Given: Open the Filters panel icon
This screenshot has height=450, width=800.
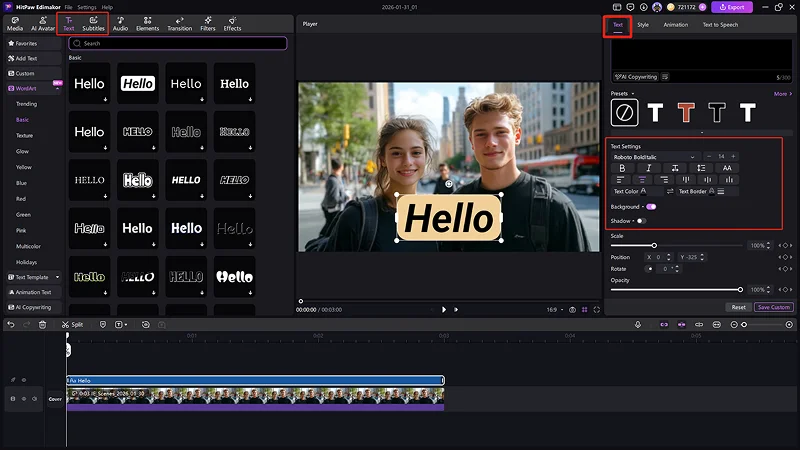Looking at the screenshot, I should click(208, 20).
